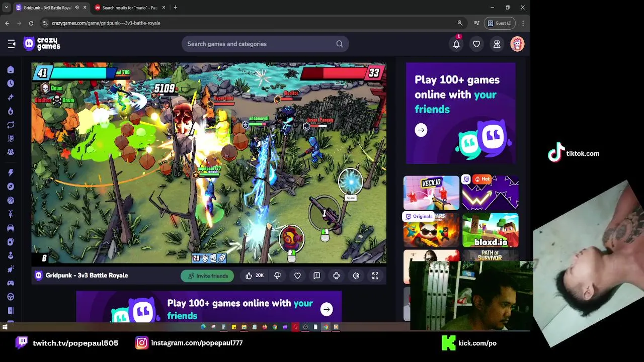Open the game controls puzzle-piece icon
This screenshot has width=644, height=362.
pyautogui.click(x=336, y=276)
